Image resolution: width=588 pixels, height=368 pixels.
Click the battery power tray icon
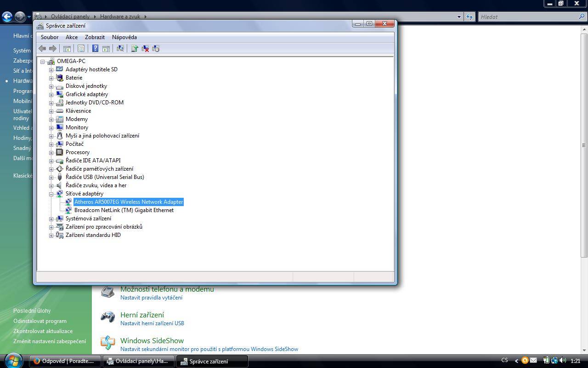546,361
